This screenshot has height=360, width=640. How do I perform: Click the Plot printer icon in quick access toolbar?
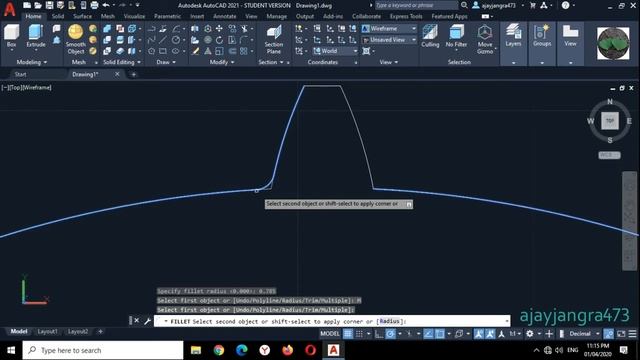94,5
